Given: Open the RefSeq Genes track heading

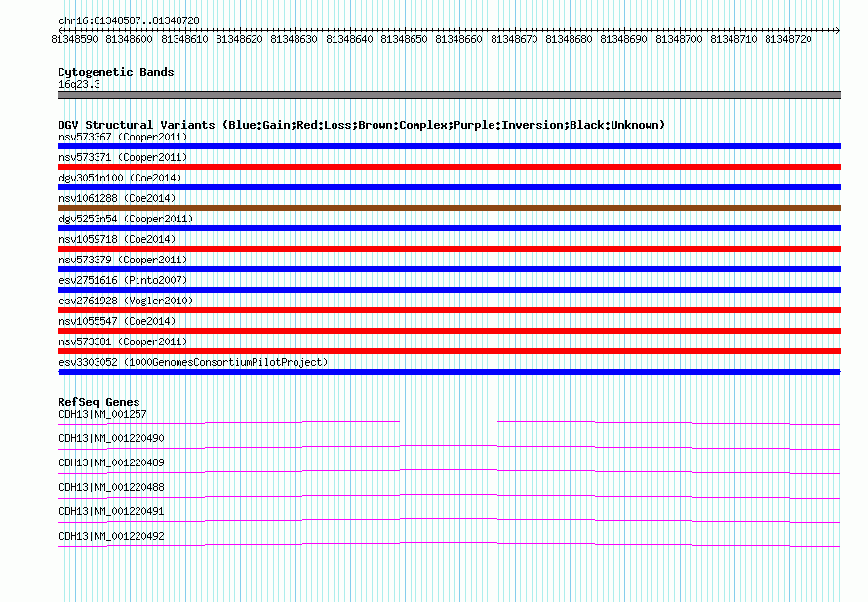Looking at the screenshot, I should click(99, 402).
